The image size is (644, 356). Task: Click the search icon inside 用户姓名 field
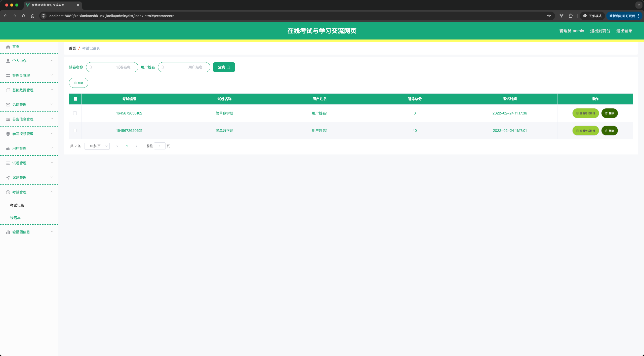pos(163,67)
